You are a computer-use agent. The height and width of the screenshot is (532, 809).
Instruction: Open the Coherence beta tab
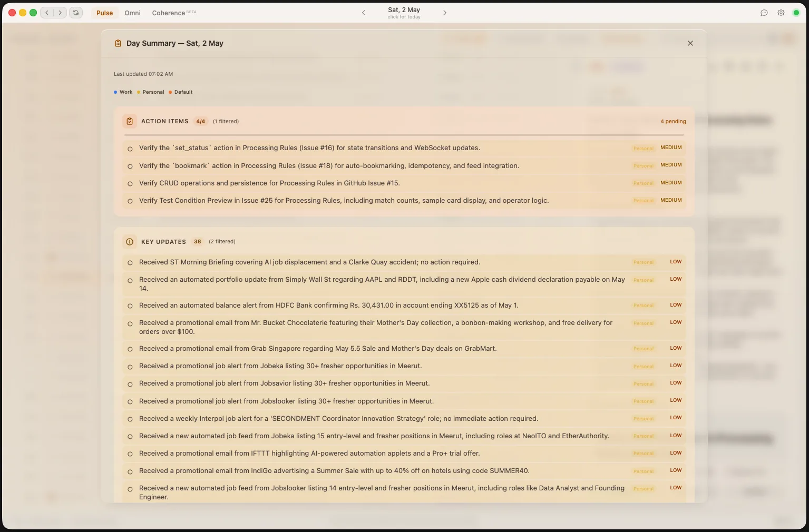[174, 13]
